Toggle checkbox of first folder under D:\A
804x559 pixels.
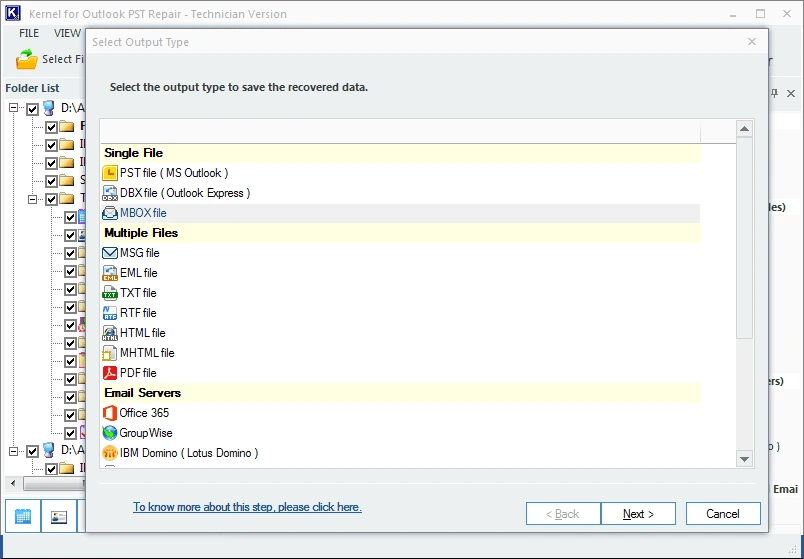pos(51,127)
